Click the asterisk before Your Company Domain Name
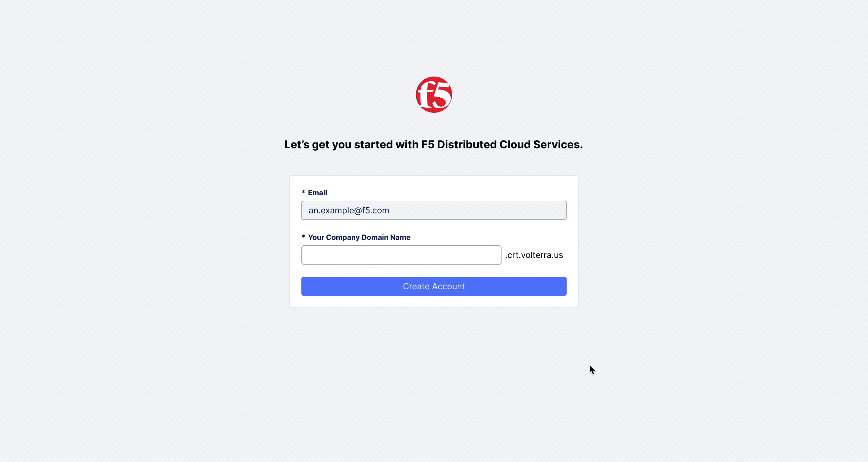Image resolution: width=868 pixels, height=462 pixels. (303, 237)
